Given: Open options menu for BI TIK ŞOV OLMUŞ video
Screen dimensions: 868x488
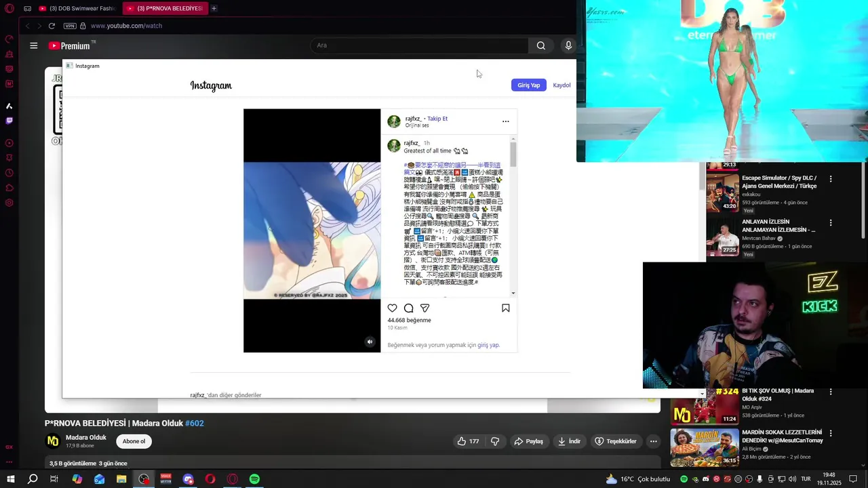Looking at the screenshot, I should [831, 392].
